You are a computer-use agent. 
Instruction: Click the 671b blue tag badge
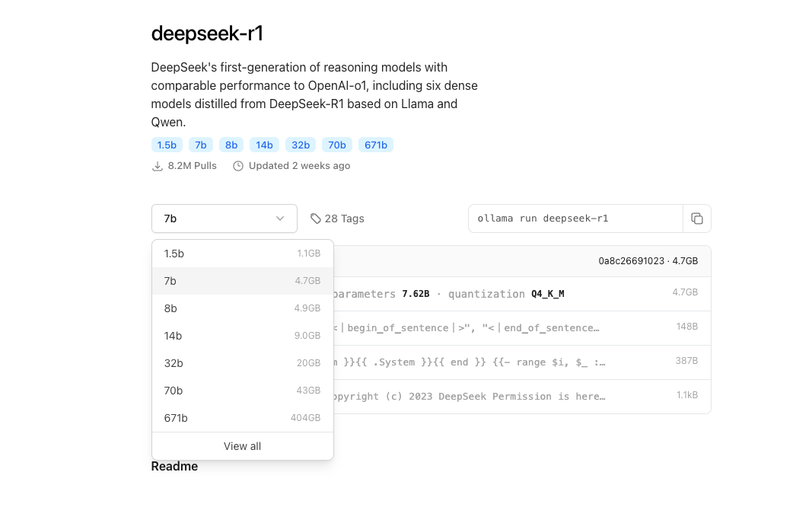pos(376,145)
